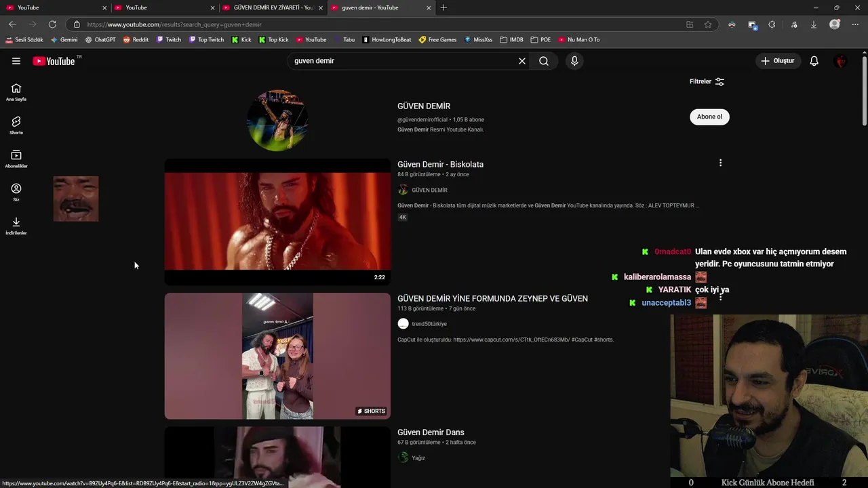Open the account avatar menu
This screenshot has width=868, height=488.
(x=841, y=61)
